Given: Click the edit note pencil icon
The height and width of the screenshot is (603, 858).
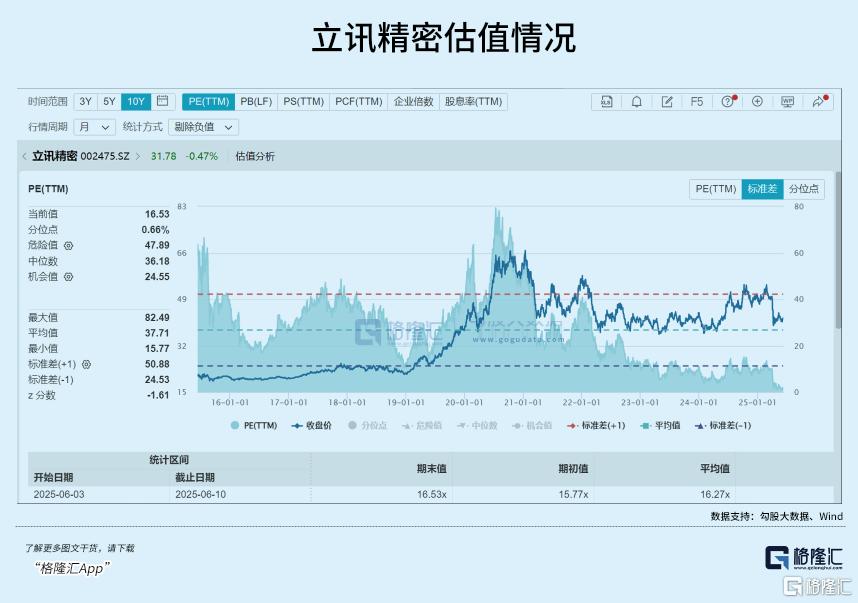Looking at the screenshot, I should [666, 102].
